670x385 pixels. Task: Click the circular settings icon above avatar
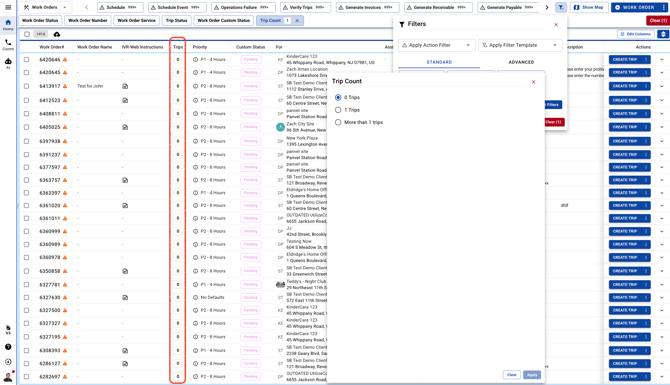coord(8,362)
